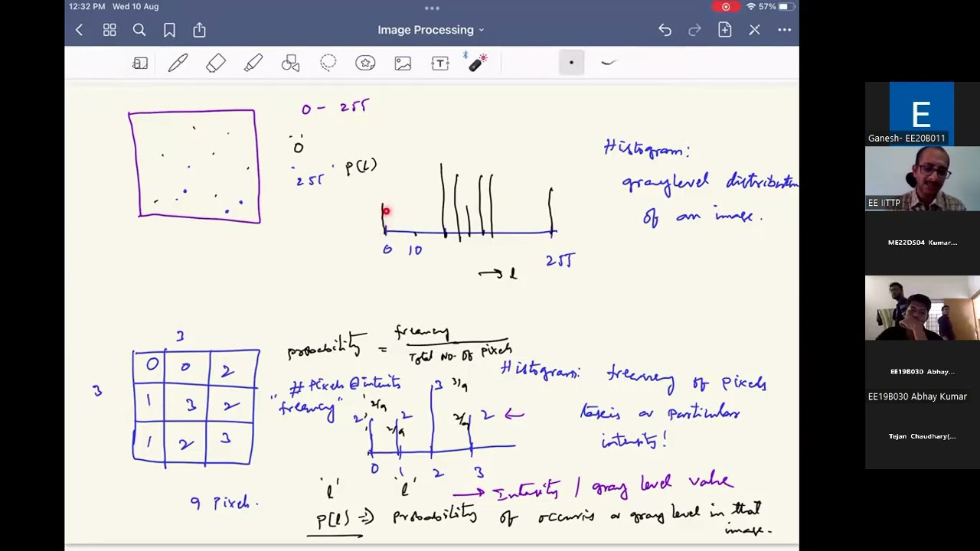Select the EE IITTP video tile

pyautogui.click(x=922, y=178)
